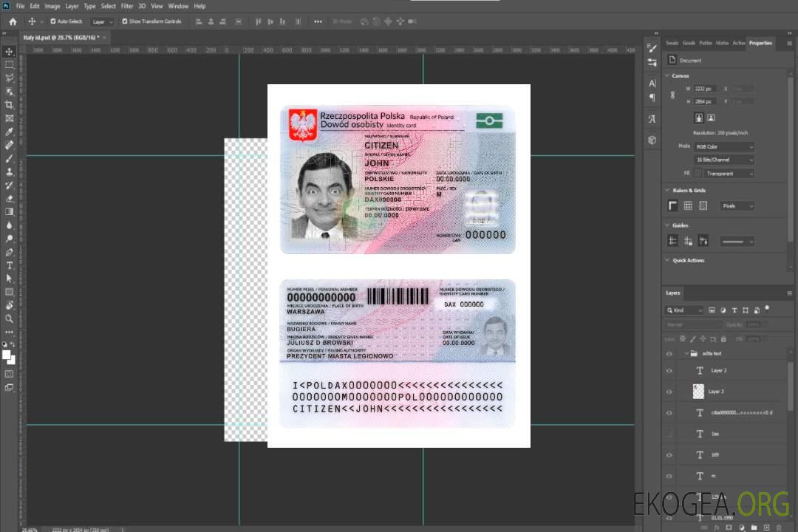
Task: Open the Glyphs panel icon
Action: coord(652,119)
